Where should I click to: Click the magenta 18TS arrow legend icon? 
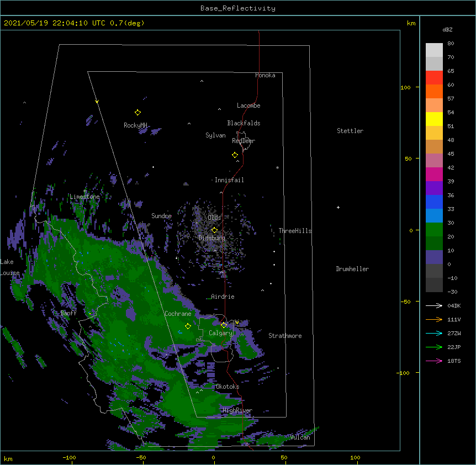pos(434,361)
